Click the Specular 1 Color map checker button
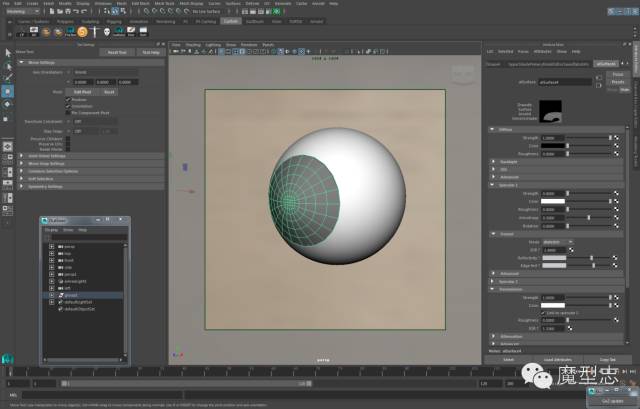The width and height of the screenshot is (640, 409). 616,201
